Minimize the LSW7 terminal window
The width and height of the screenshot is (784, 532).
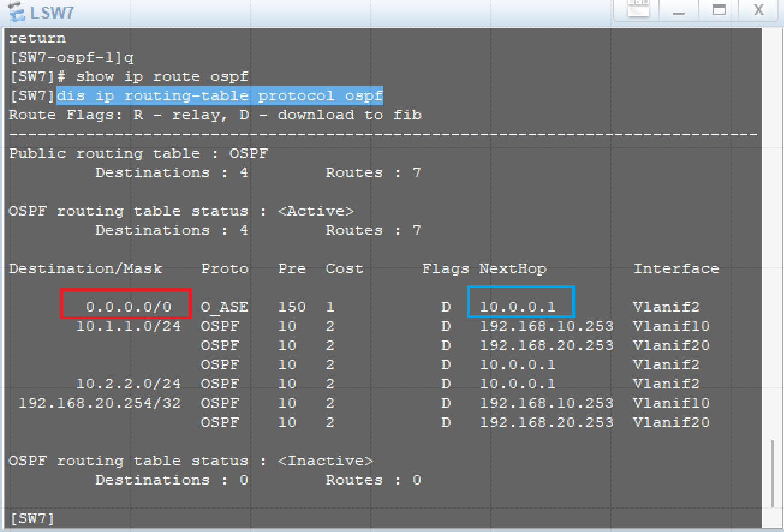pos(679,10)
